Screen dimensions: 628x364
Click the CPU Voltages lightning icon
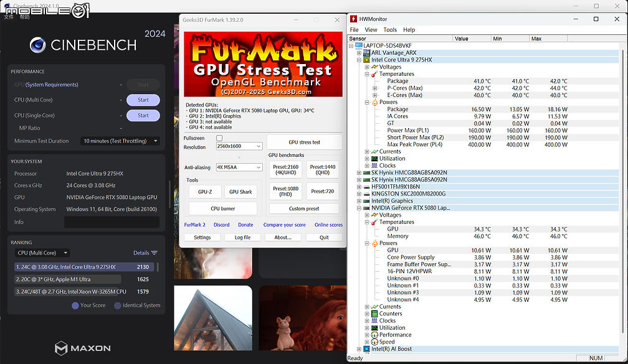point(374,67)
